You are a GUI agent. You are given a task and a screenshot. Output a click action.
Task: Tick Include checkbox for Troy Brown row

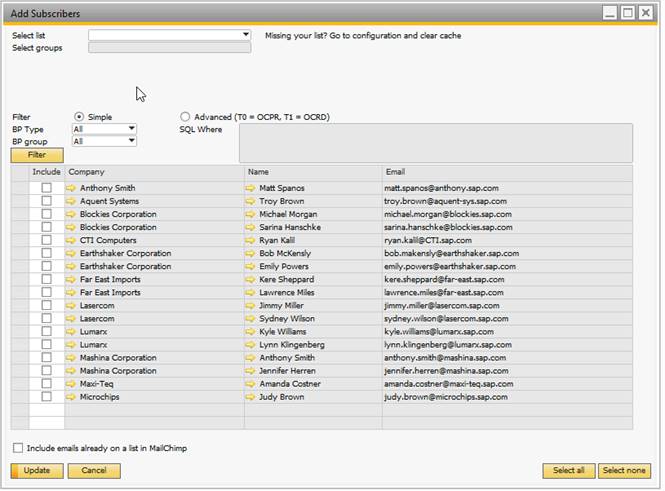(47, 201)
